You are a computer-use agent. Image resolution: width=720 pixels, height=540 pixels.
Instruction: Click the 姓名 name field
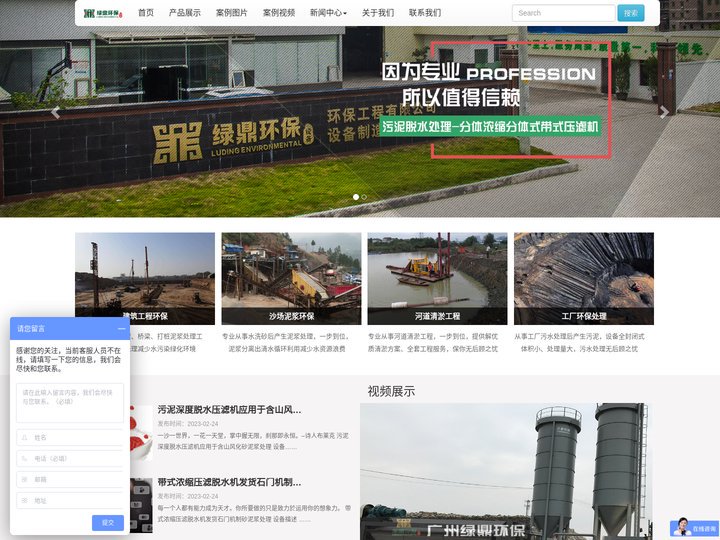point(70,438)
